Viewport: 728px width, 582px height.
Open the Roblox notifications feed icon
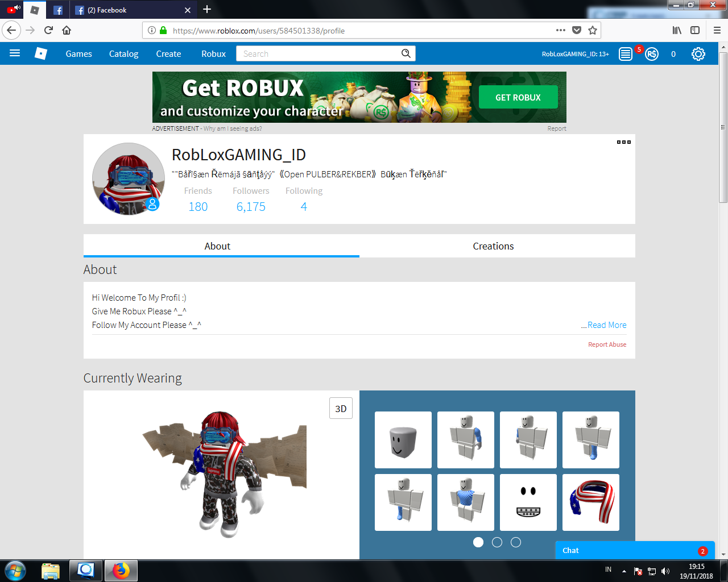(626, 54)
